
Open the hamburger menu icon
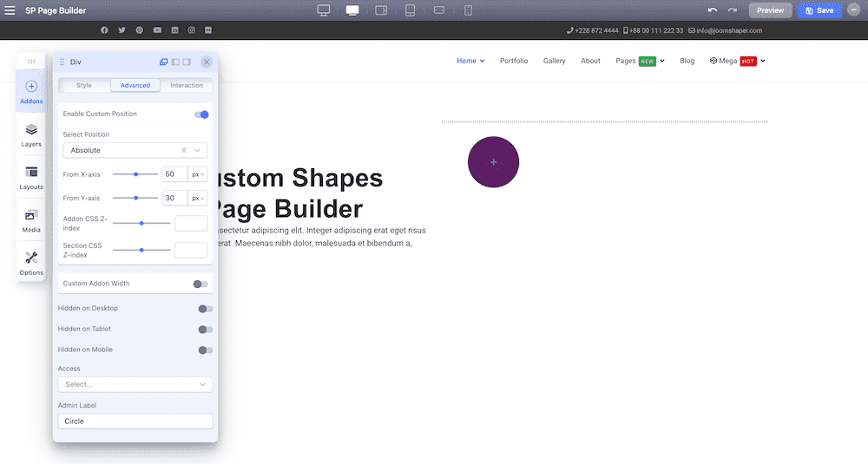point(10,10)
